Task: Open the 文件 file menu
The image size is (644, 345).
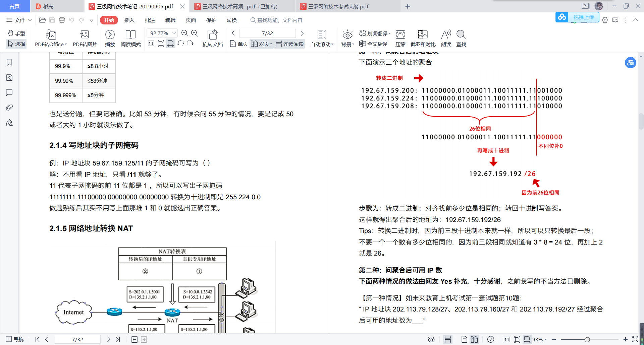Action: [16, 20]
